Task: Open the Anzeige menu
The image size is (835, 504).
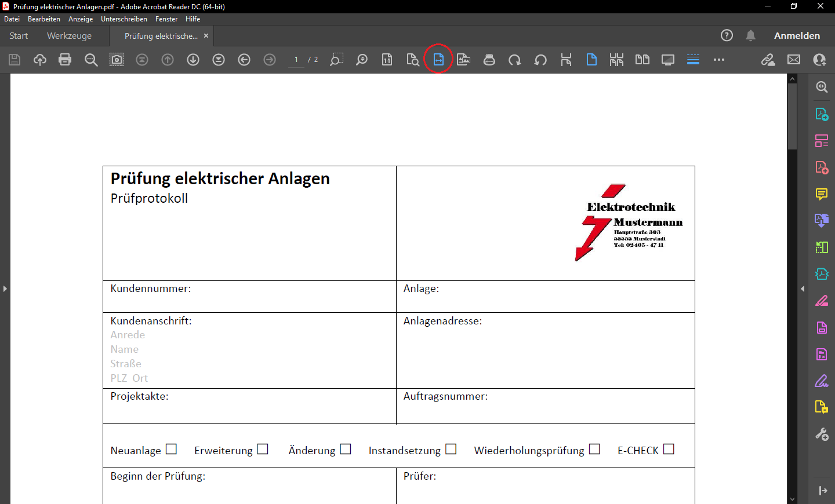Action: pos(81,19)
